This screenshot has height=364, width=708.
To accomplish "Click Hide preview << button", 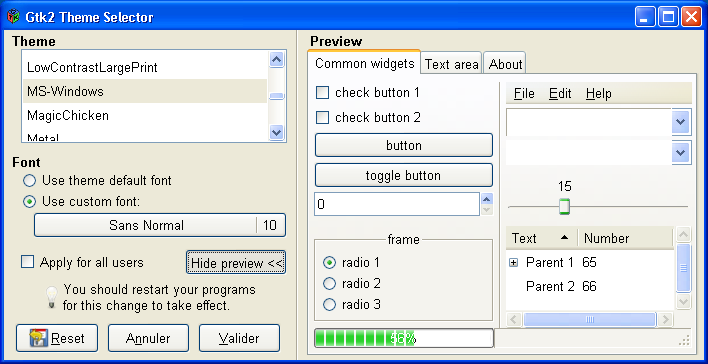I will pyautogui.click(x=236, y=263).
